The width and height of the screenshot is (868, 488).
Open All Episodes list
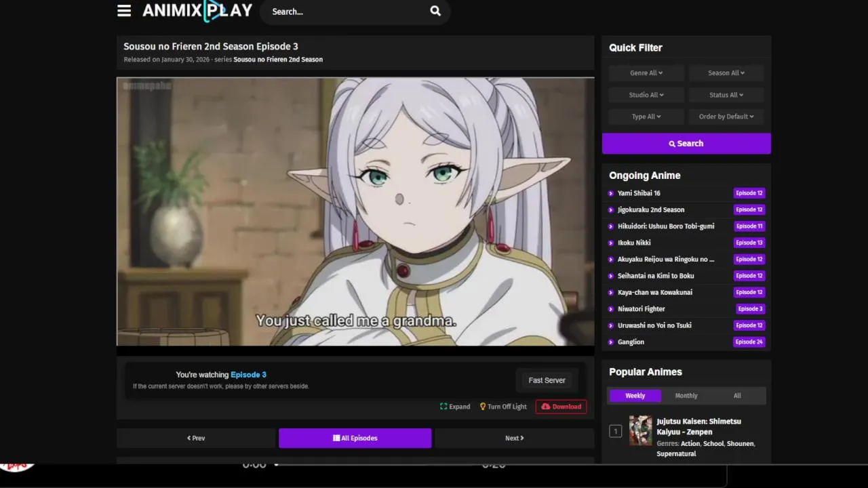point(355,438)
